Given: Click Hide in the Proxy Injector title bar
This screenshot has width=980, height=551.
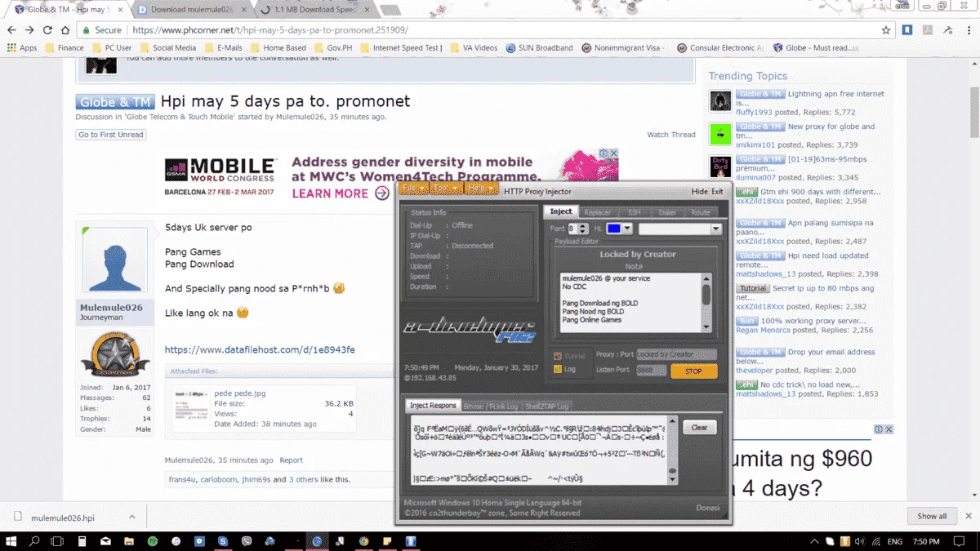Looking at the screenshot, I should coord(700,191).
